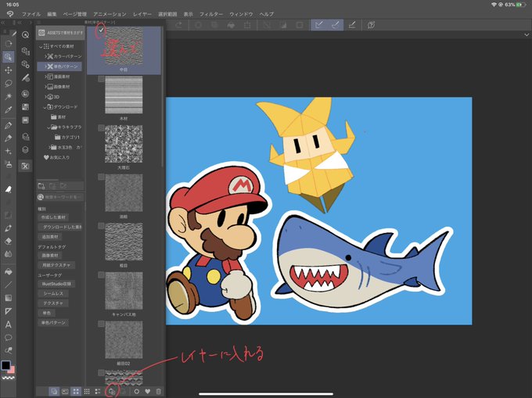The width and height of the screenshot is (532, 398).
Task: Check the 大理石 material checkbox
Action: [x=101, y=127]
